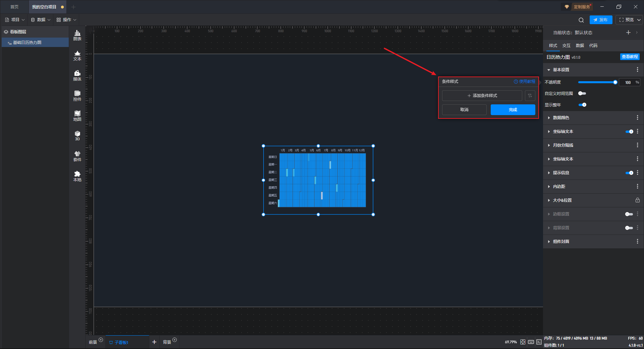
Task: Open the 数据 menu in top toolbar
Action: [x=41, y=20]
